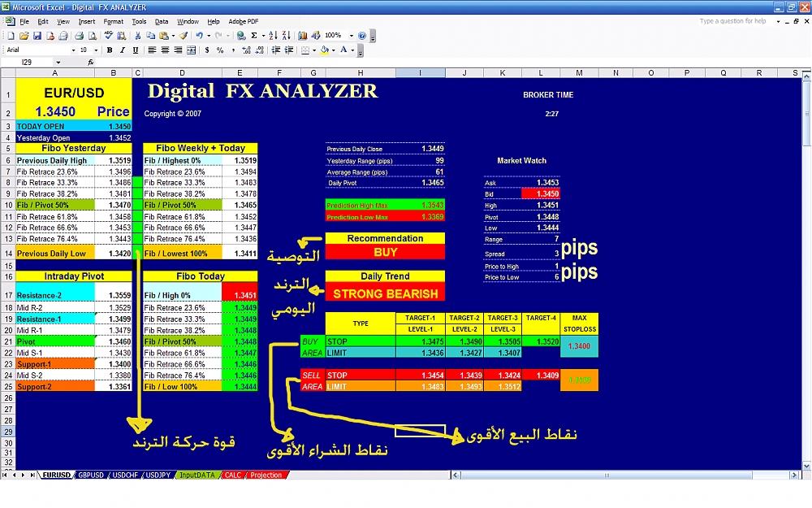Click the Print icon

[x=80, y=36]
